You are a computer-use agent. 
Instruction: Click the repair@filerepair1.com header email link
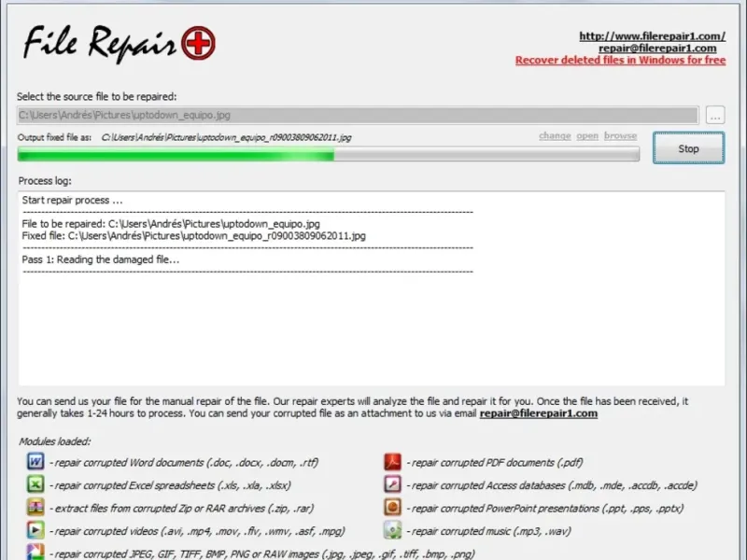point(657,49)
